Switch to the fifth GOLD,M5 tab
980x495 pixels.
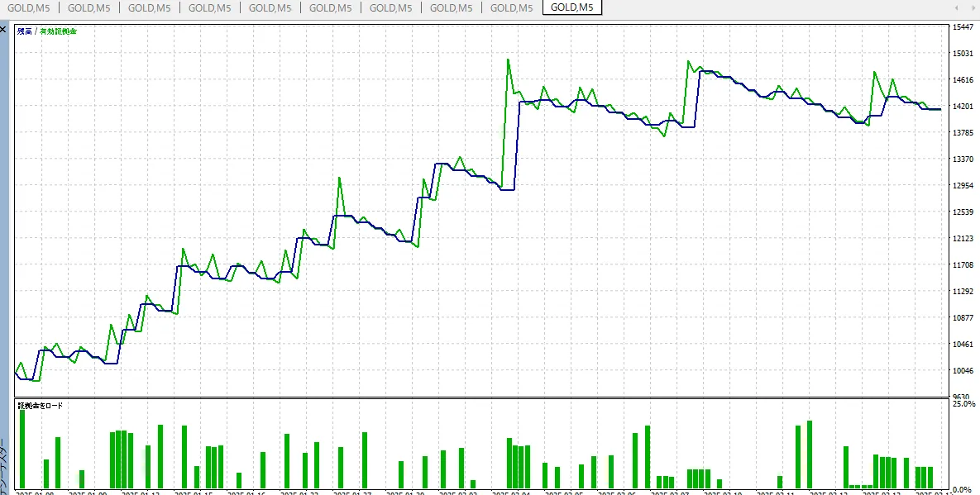270,7
